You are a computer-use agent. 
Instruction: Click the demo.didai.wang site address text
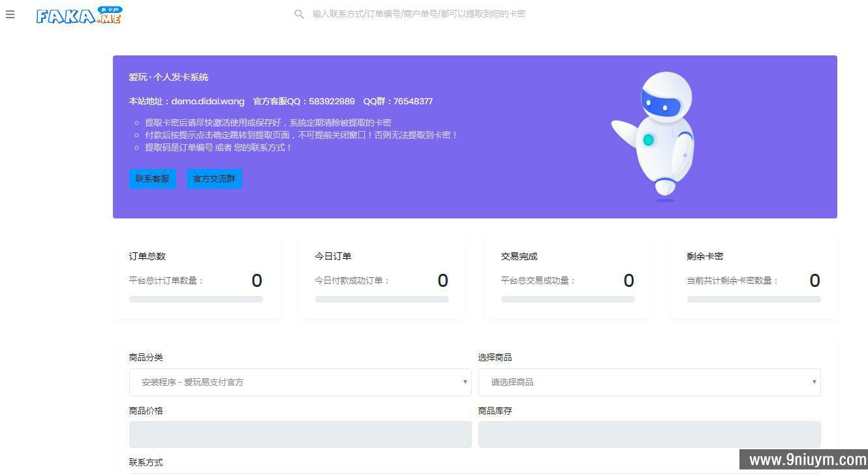click(x=208, y=101)
